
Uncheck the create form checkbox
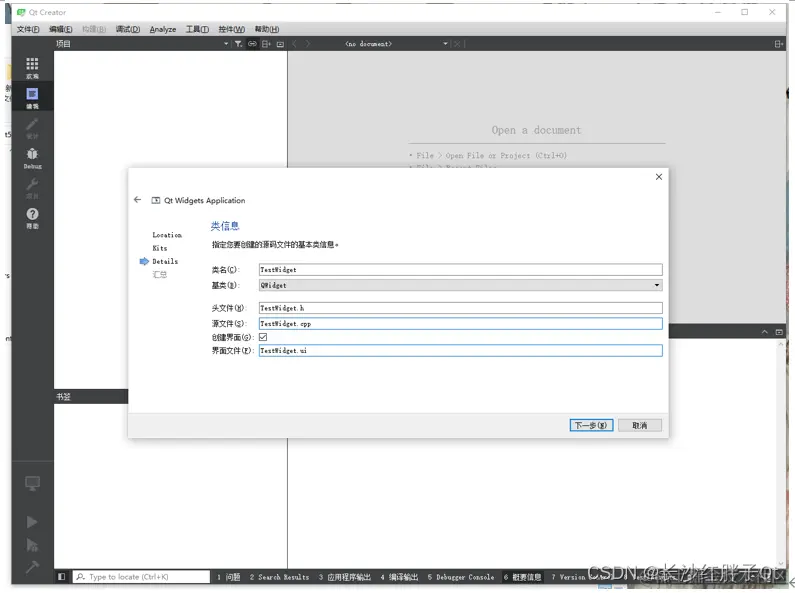[x=263, y=337]
